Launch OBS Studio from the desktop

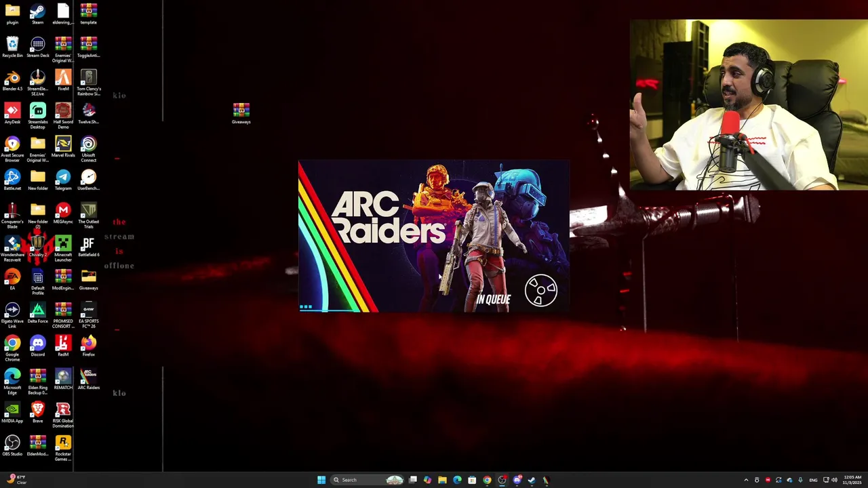[x=12, y=446]
